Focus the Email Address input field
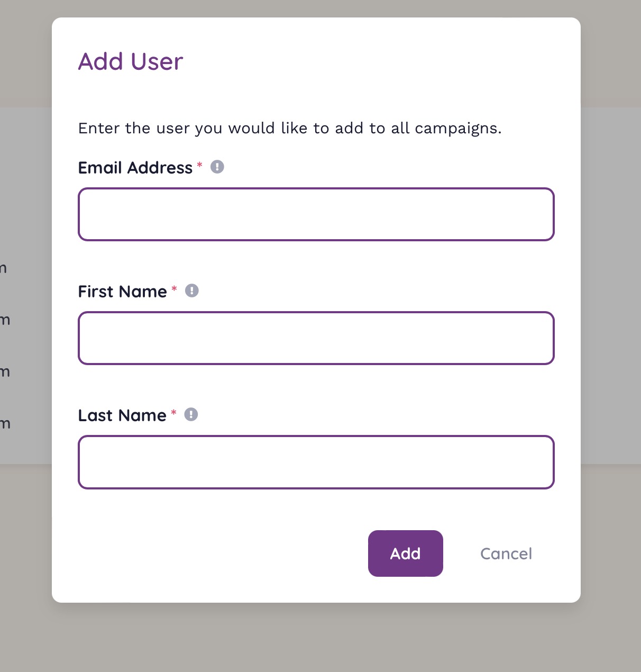The height and width of the screenshot is (672, 641). click(316, 214)
